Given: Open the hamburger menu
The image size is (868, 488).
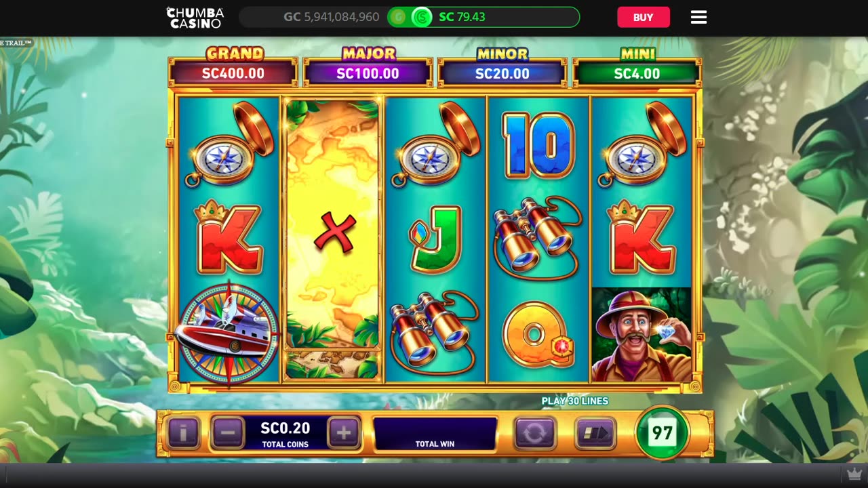Looking at the screenshot, I should pos(698,18).
